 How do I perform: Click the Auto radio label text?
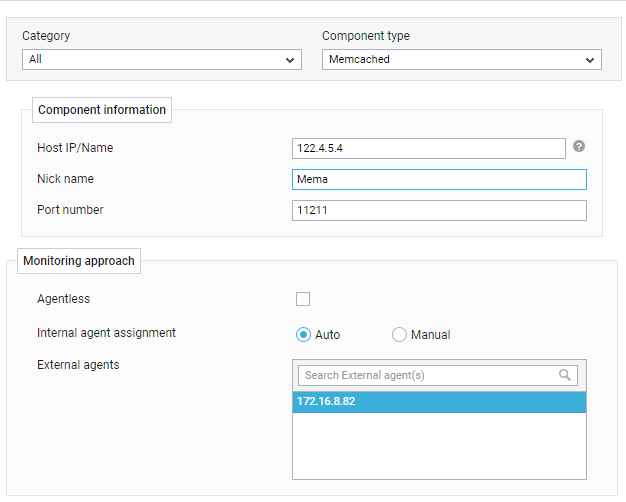[x=327, y=335]
